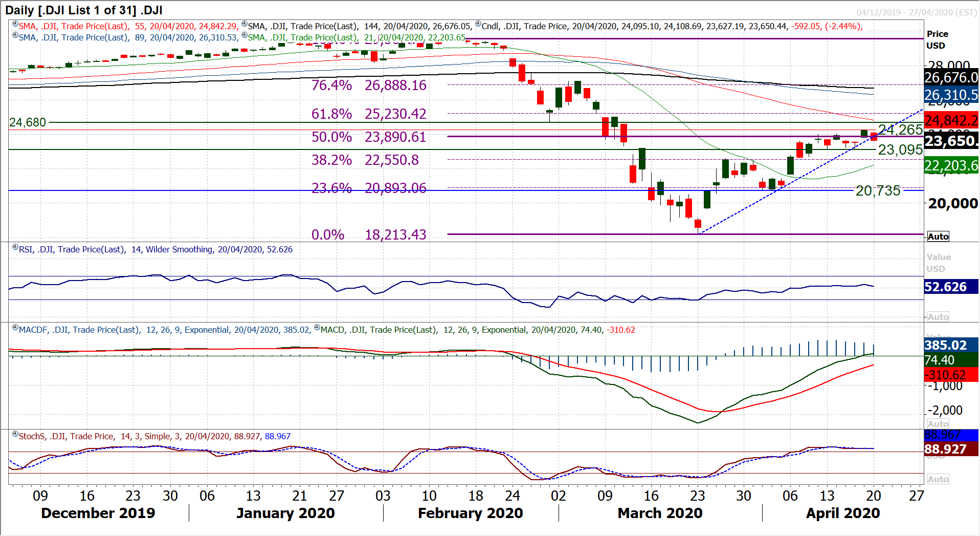980x536 pixels.
Task: Select the 0.0% Fibonacci label 18,213.43
Action: 369,235
